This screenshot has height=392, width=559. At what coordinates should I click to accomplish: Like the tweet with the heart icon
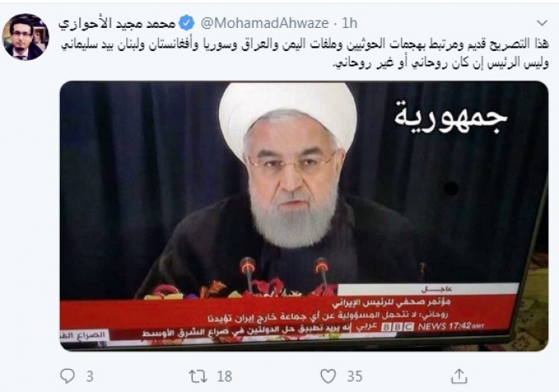point(328,376)
